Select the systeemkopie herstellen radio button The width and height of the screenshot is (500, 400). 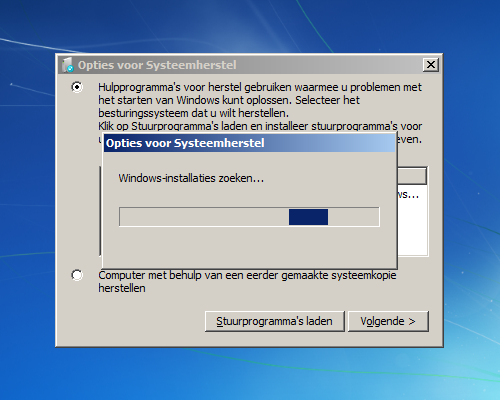tap(77, 275)
